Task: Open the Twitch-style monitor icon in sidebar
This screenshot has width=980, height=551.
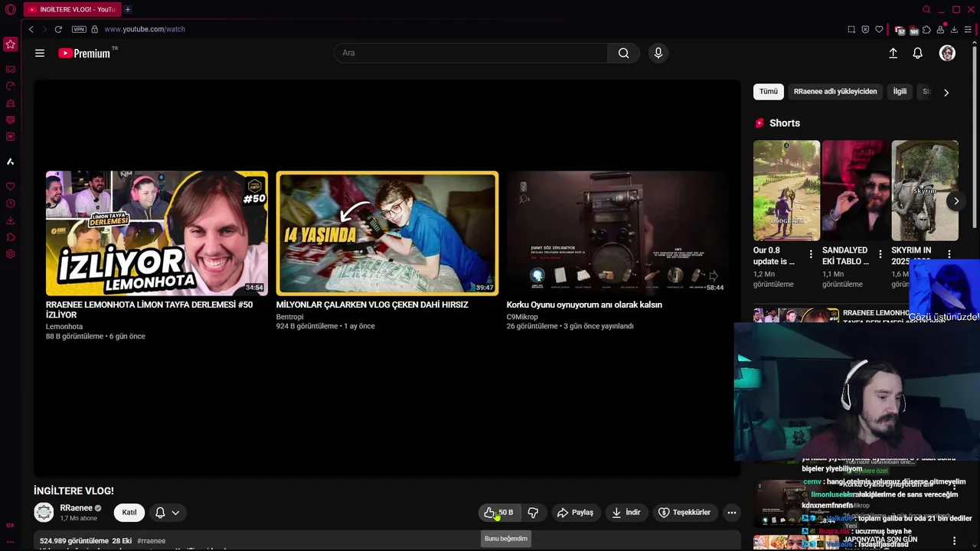Action: [11, 120]
